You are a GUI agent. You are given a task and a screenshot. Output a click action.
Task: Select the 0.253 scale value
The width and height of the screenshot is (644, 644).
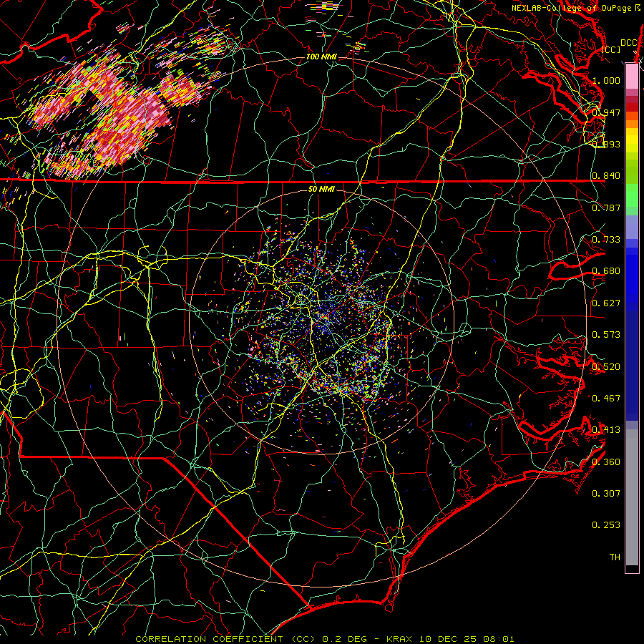606,525
